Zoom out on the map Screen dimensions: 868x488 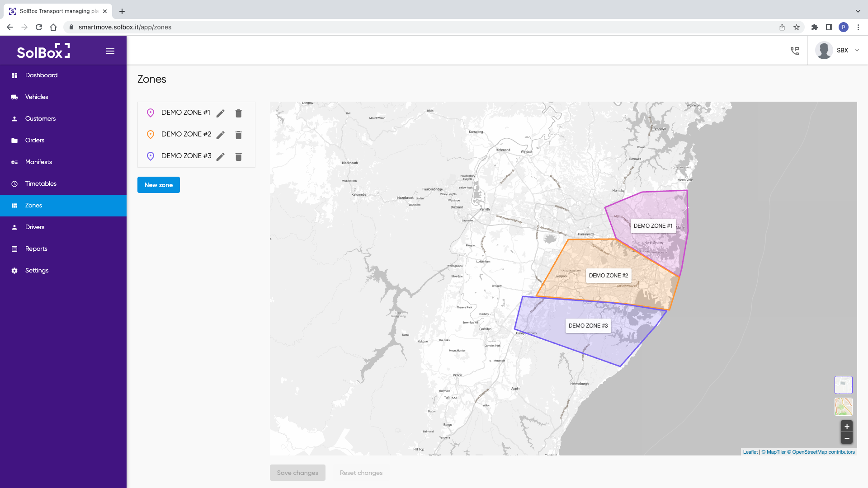847,438
